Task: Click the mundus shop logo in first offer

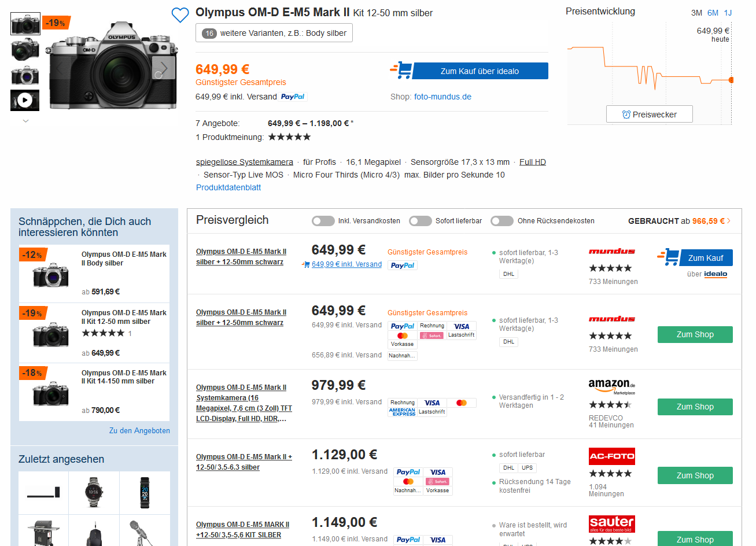Action: pos(611,252)
